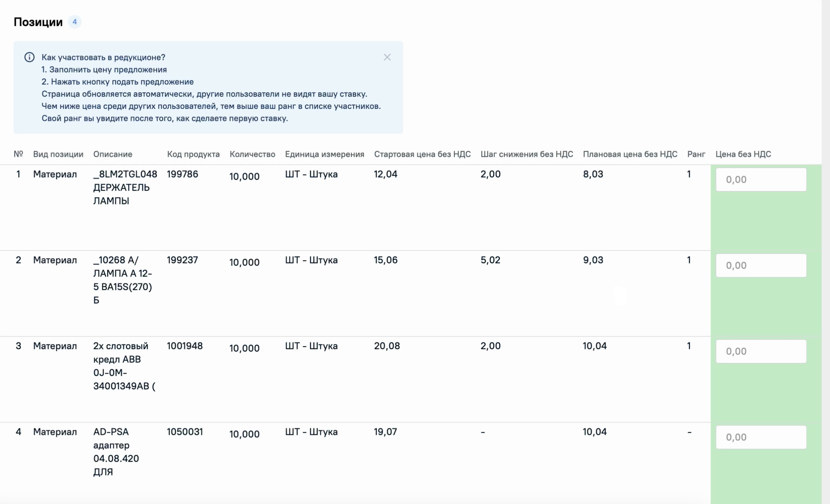Click banner line Нажать кнопку подать предложение
830x504 pixels.
118,82
